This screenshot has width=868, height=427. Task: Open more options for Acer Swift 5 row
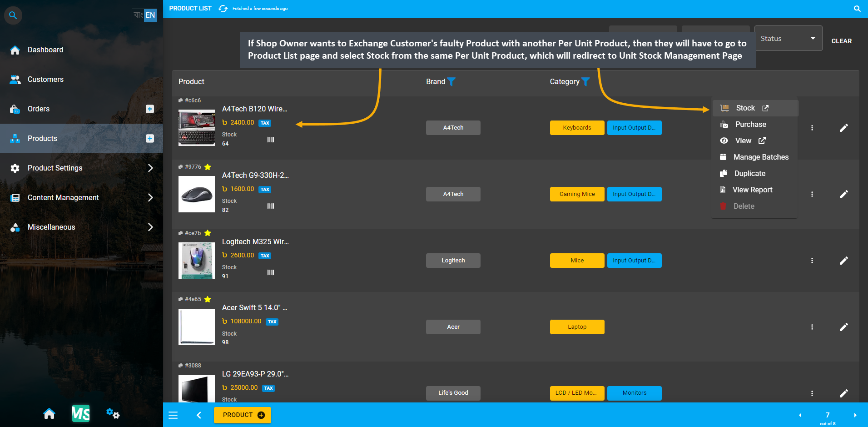click(812, 327)
